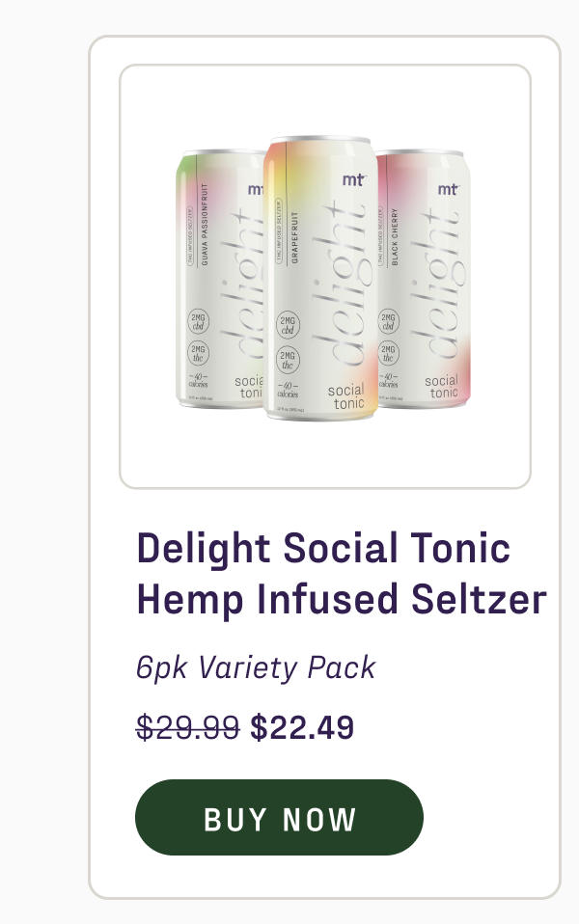Click the 6pk Variety Pack text
The image size is (579, 924).
point(256,666)
